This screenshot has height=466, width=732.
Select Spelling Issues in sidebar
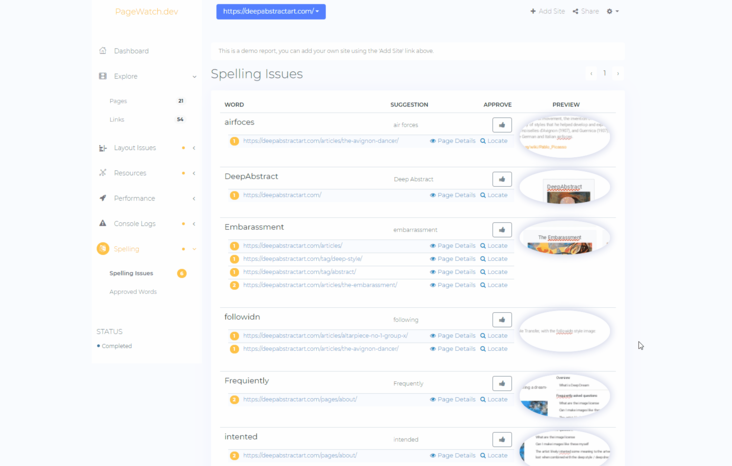(131, 273)
